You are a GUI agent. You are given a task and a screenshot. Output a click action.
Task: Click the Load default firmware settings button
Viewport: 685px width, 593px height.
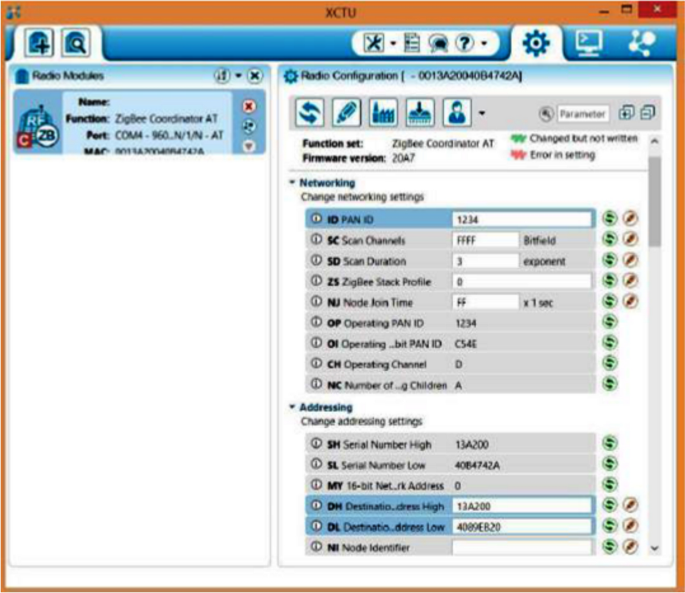click(383, 112)
